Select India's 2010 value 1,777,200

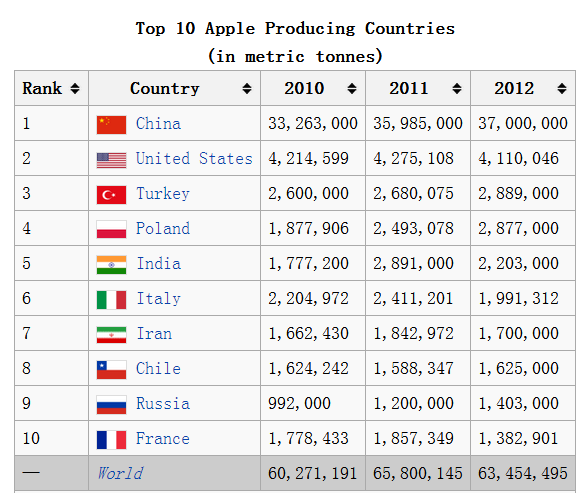[x=308, y=263]
